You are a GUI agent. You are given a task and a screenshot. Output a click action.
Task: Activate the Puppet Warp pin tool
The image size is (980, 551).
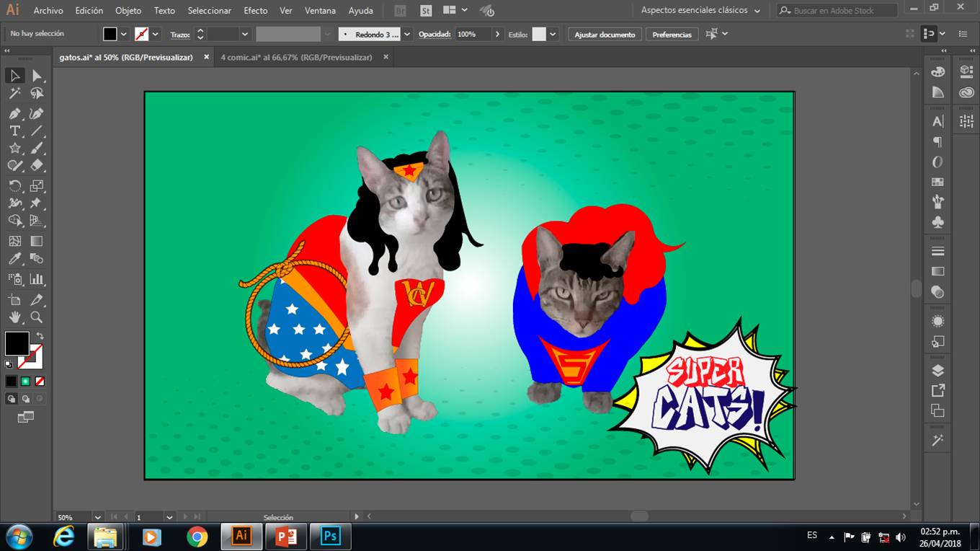(x=37, y=203)
